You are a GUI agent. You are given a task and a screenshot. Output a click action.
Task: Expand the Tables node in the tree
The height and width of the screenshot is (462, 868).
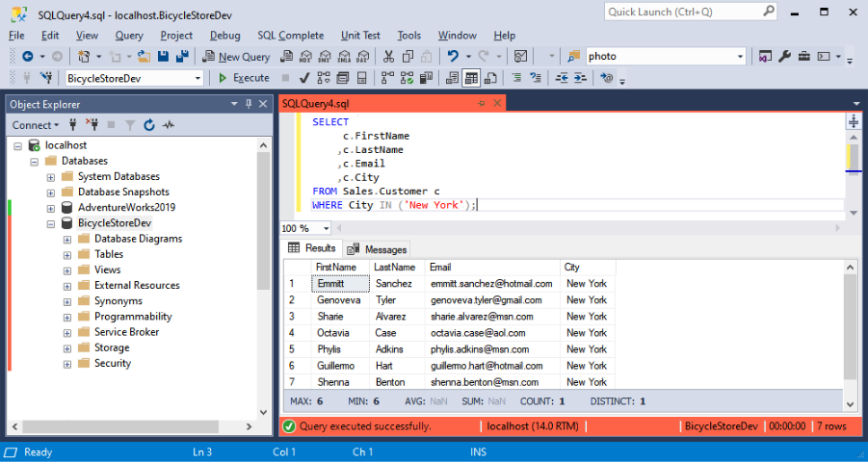click(67, 254)
